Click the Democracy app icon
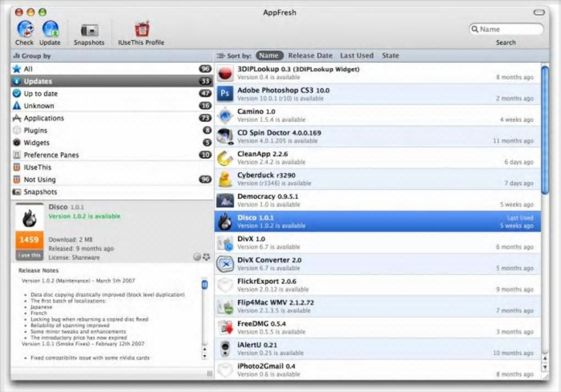Image resolution: width=561 pixels, height=392 pixels. click(225, 200)
